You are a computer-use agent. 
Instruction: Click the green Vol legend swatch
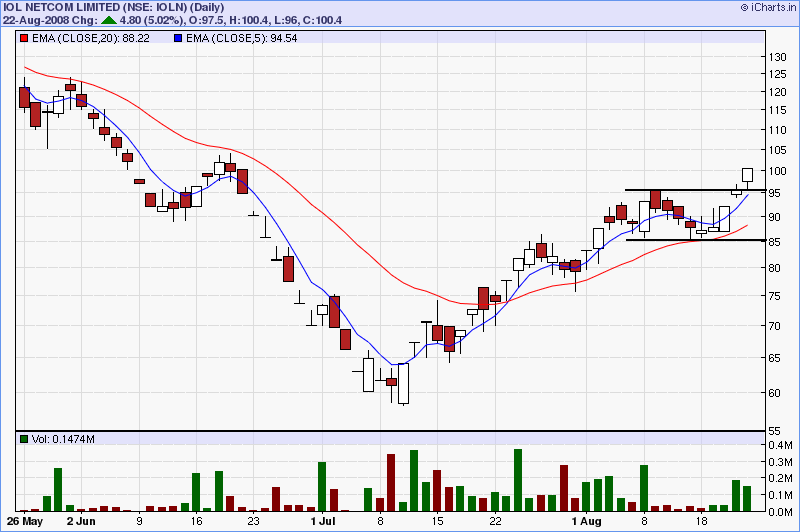[x=24, y=439]
